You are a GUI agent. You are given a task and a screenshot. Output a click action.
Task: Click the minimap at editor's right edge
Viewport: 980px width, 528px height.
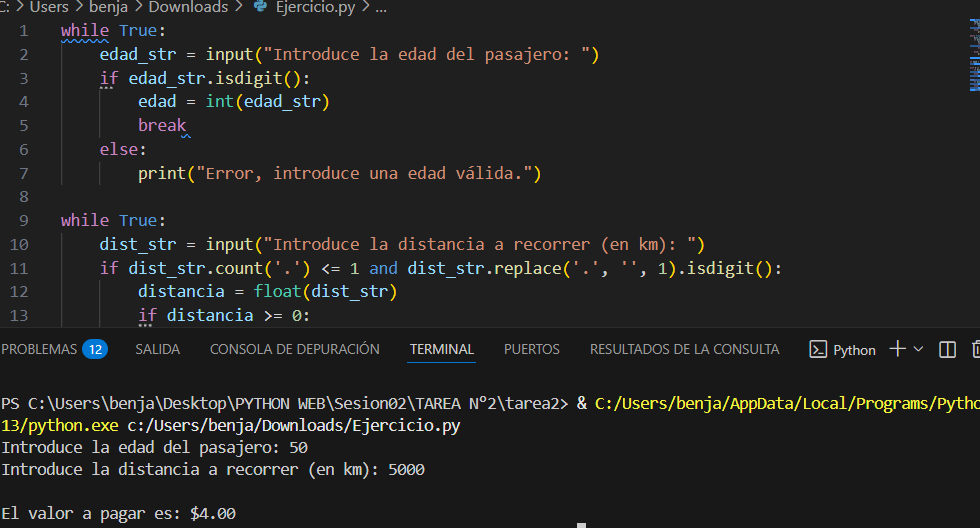pos(974,55)
